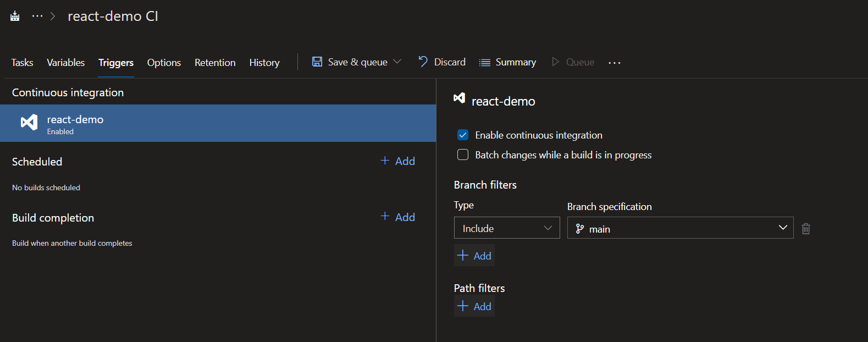Select the Triggers tab
868x342 pixels.
pyautogui.click(x=116, y=63)
